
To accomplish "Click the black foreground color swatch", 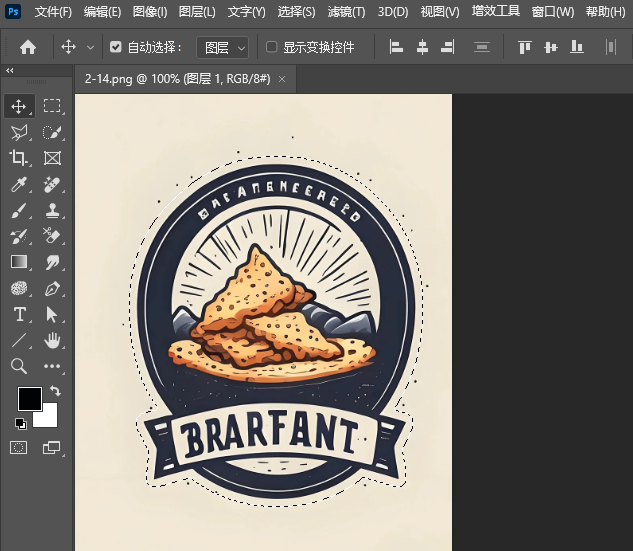I will 29,398.
